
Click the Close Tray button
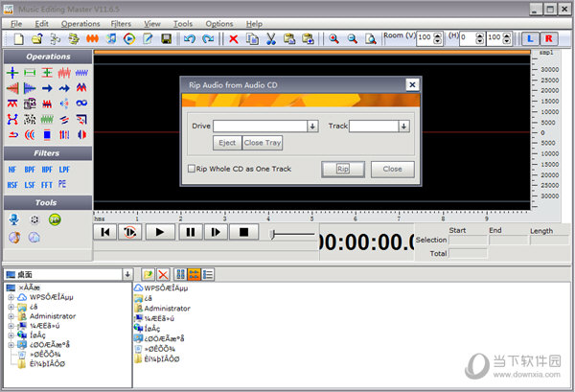point(263,143)
